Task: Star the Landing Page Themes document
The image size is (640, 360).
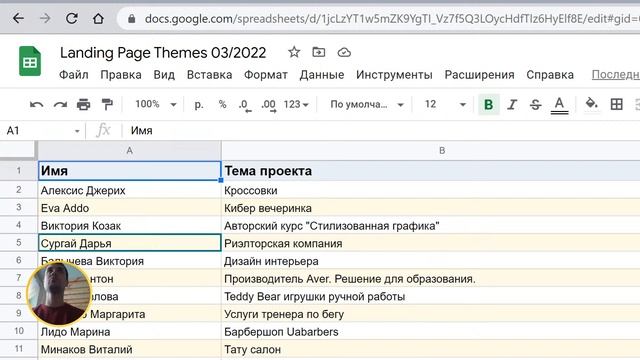Action: [x=294, y=52]
